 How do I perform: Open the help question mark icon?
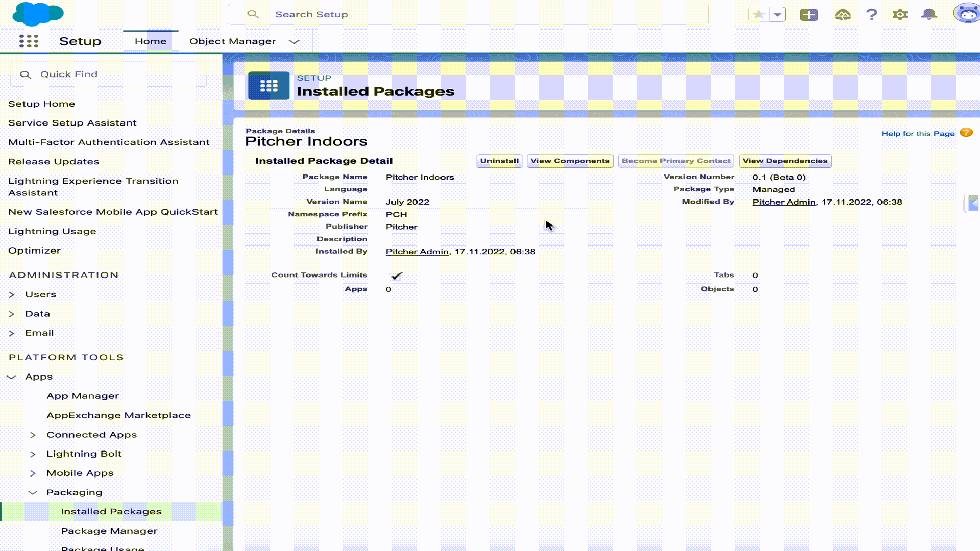(x=871, y=15)
